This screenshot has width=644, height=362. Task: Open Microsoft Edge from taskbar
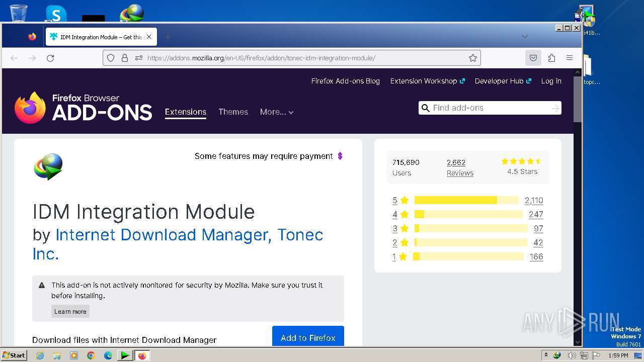click(108, 355)
